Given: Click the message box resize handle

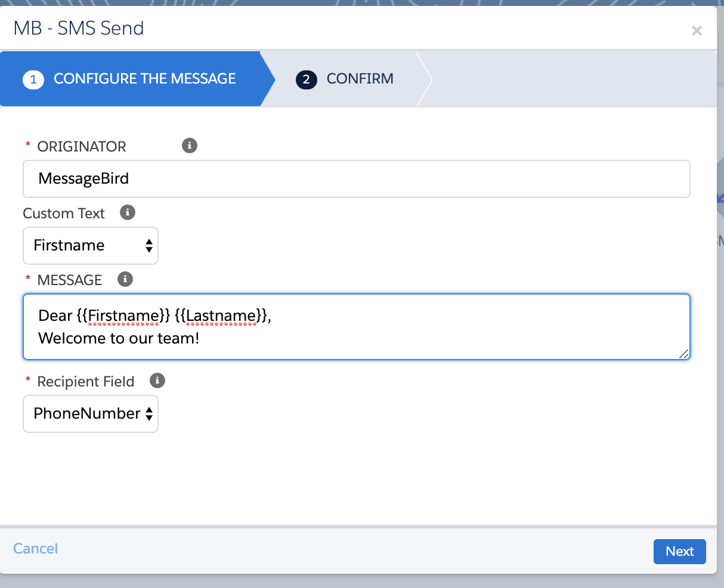Looking at the screenshot, I should click(683, 354).
